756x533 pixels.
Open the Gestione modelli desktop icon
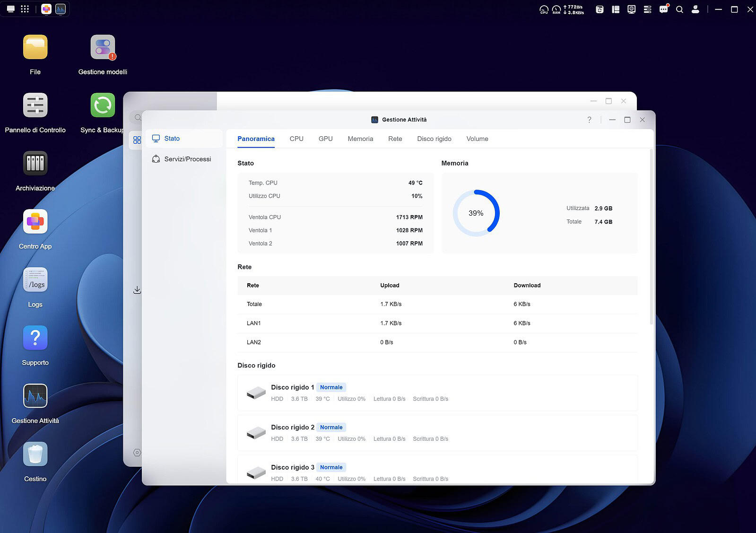[x=103, y=47]
